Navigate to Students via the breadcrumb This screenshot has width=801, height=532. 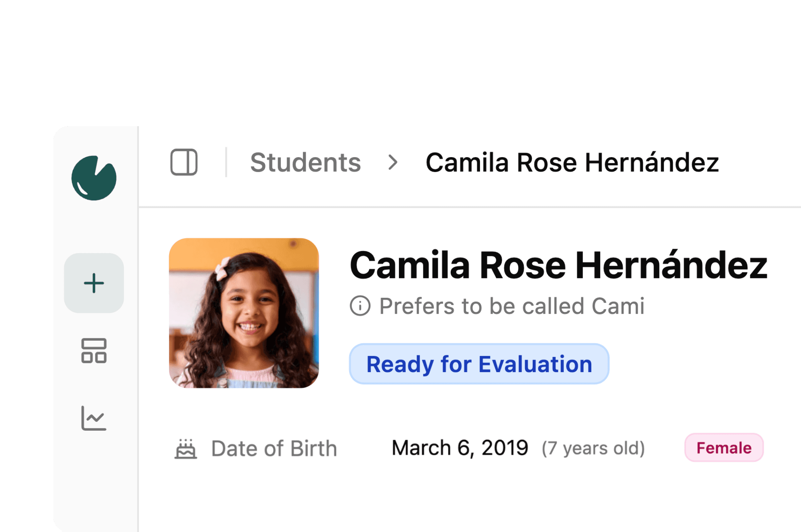coord(306,162)
